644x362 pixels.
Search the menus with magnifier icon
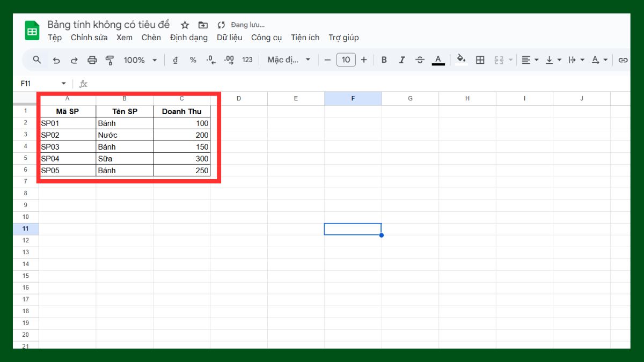[37, 60]
